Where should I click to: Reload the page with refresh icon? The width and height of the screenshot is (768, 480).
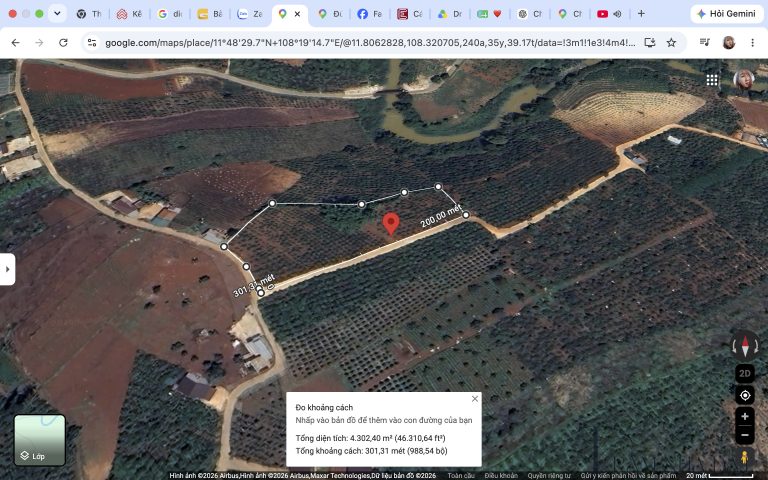[x=63, y=43]
